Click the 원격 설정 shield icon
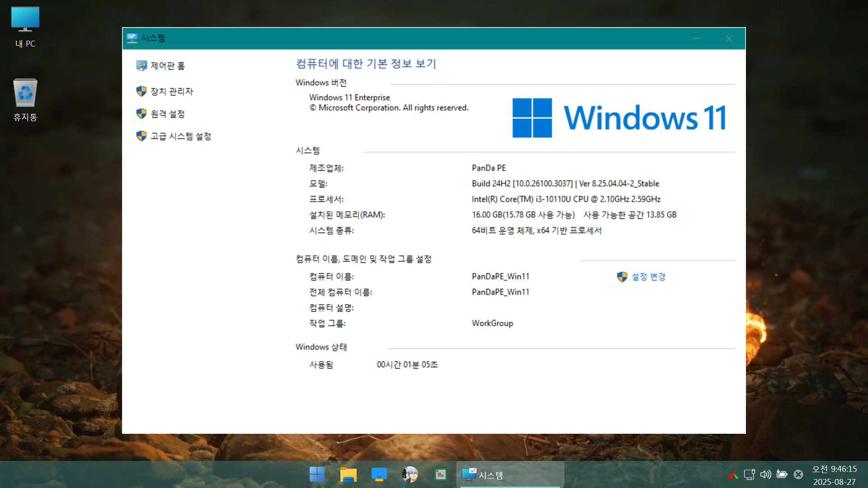The width and height of the screenshot is (868, 488). pyautogui.click(x=142, y=113)
